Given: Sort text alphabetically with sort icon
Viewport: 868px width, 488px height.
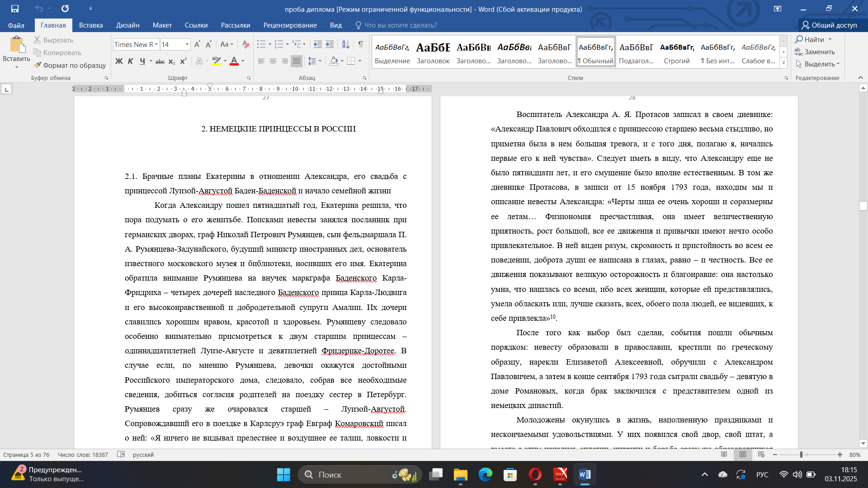Looking at the screenshot, I should [x=345, y=44].
